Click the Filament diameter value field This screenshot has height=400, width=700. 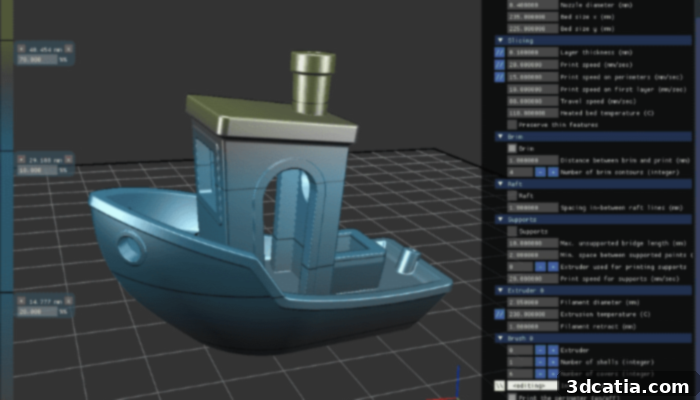point(533,302)
